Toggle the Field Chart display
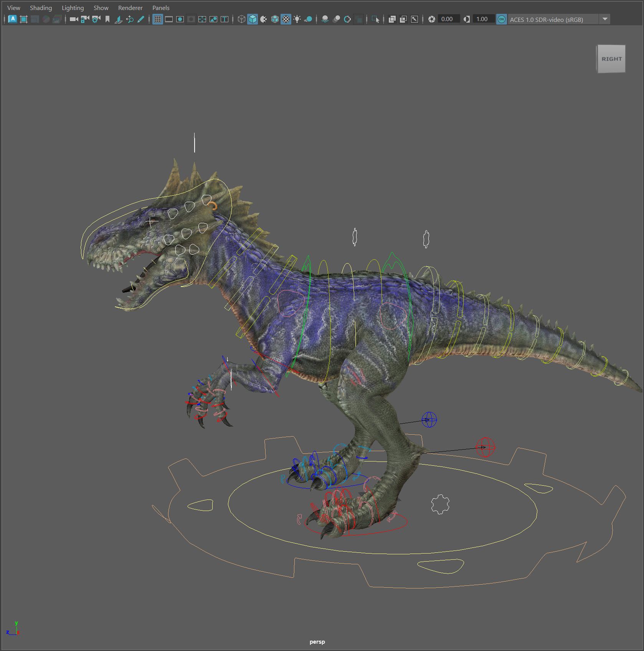644x651 pixels. pos(202,19)
